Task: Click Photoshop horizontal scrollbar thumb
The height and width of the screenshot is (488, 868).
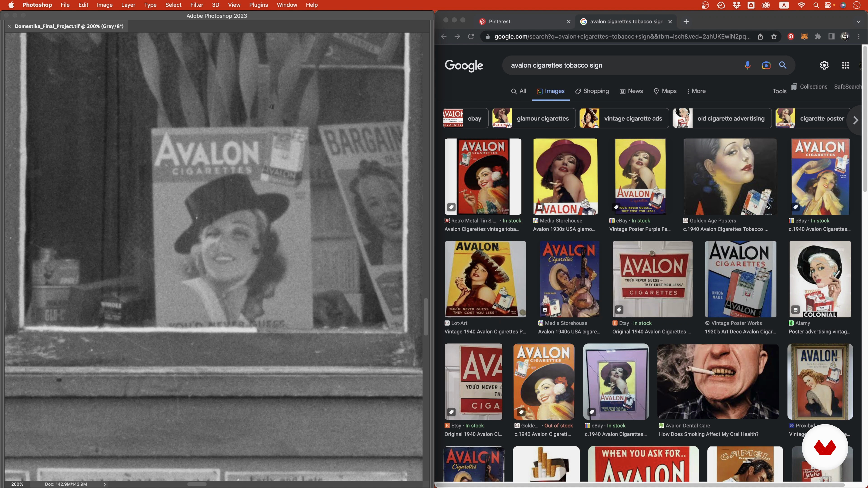Action: point(197,484)
